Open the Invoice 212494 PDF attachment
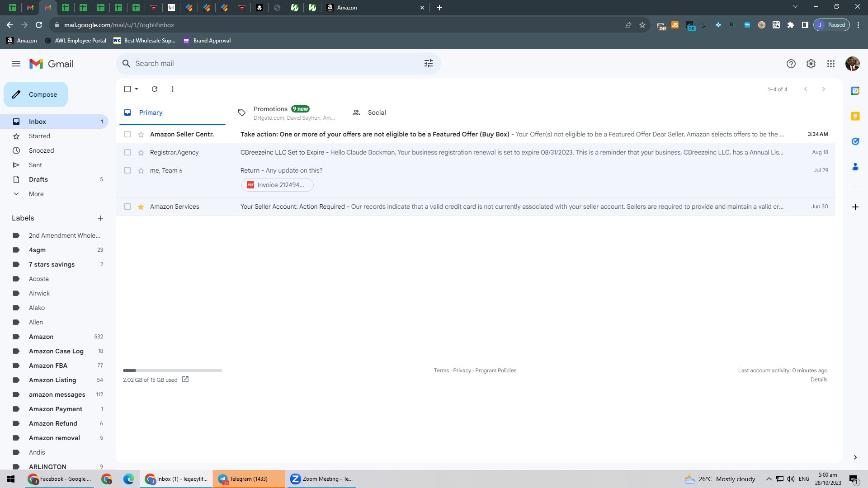Screen dimensions: 868x488 tap(278, 185)
